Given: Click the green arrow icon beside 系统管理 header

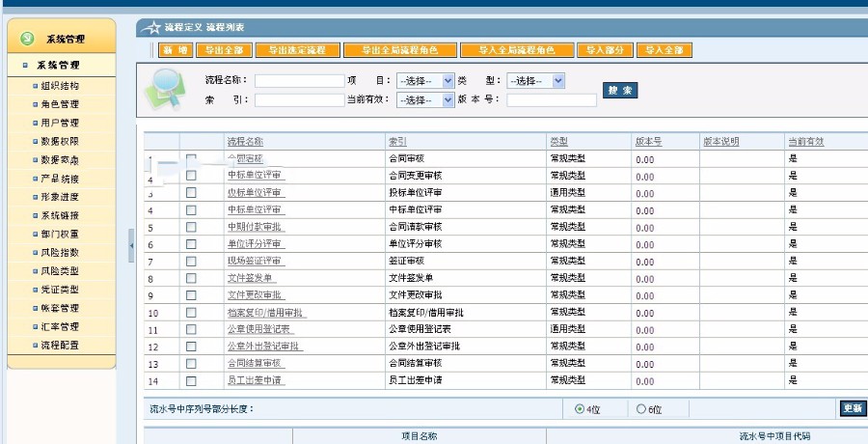Looking at the screenshot, I should [27, 39].
